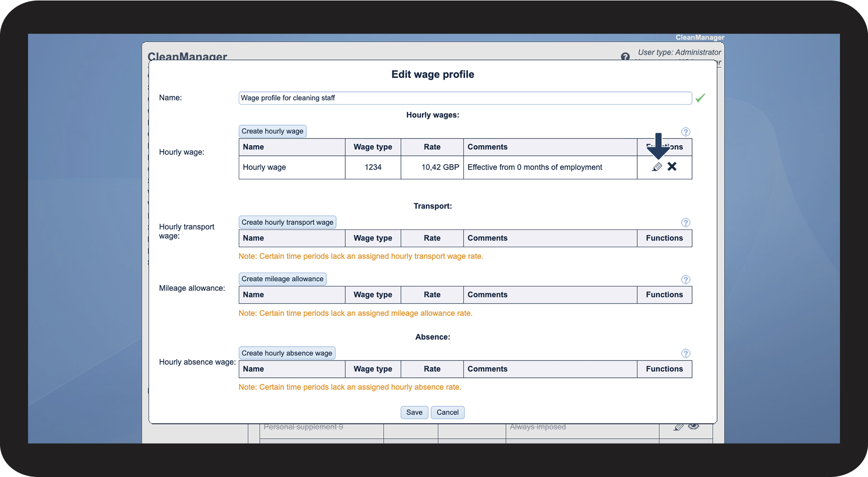Edit the Hourly wage row with pencil icon
Screen dimensions: 868x477
[x=657, y=167]
